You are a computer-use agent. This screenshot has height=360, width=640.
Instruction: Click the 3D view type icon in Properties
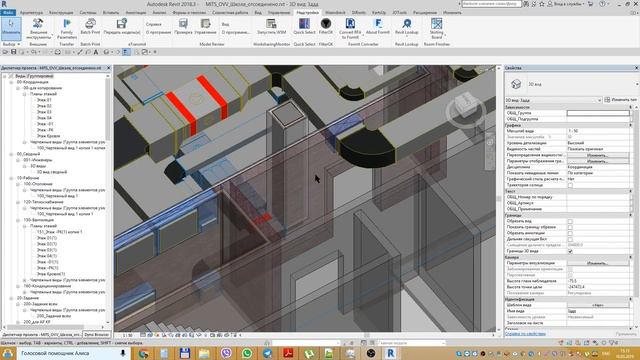click(516, 84)
